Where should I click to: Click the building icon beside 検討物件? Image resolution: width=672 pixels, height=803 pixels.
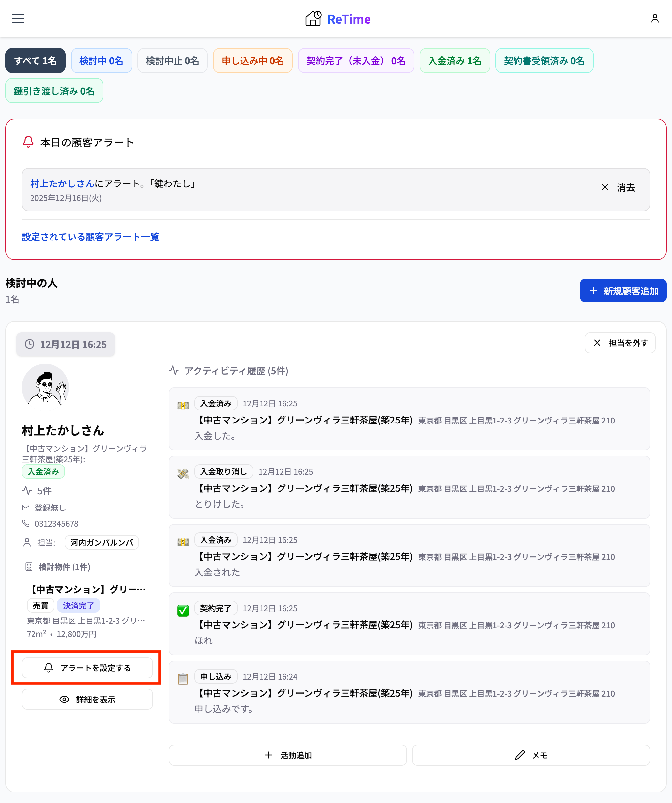pyautogui.click(x=28, y=567)
